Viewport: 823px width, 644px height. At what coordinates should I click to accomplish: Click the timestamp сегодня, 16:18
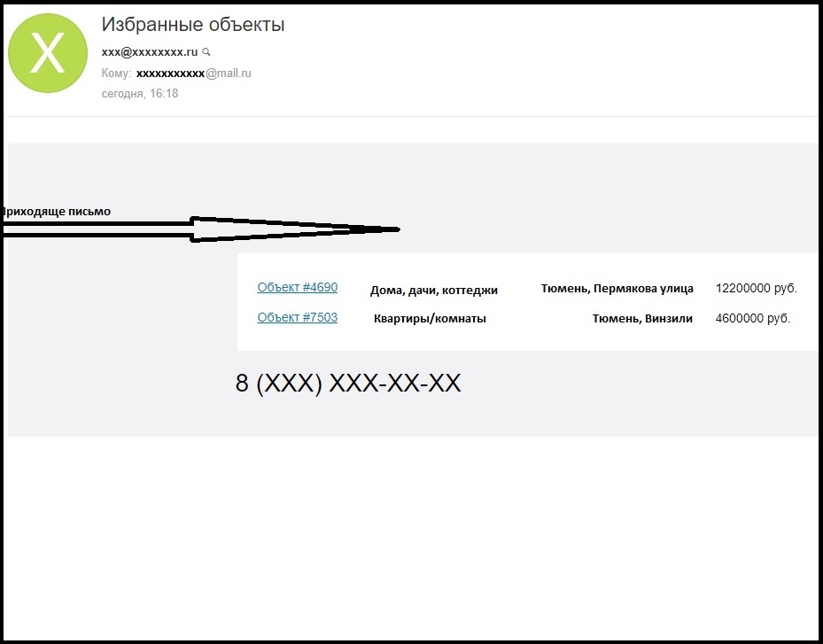coord(140,93)
